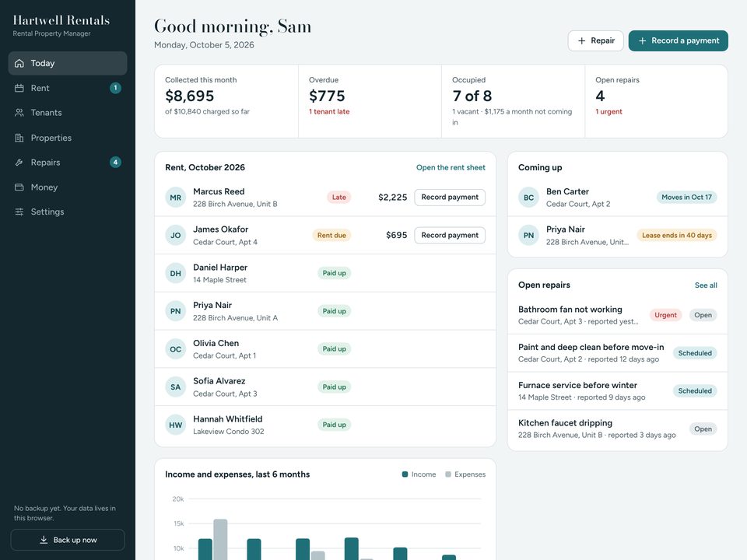Navigate to the Money section

(68, 187)
